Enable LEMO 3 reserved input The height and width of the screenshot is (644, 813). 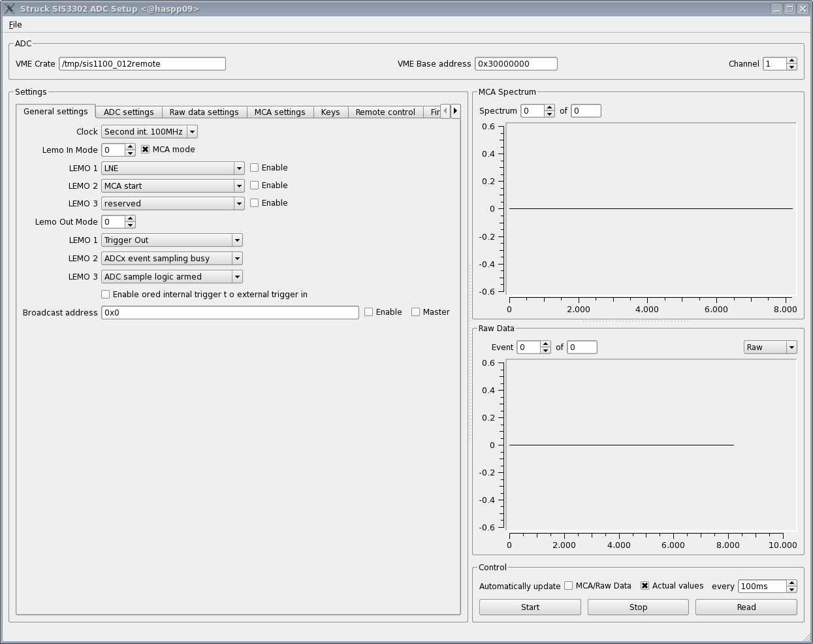tap(254, 203)
